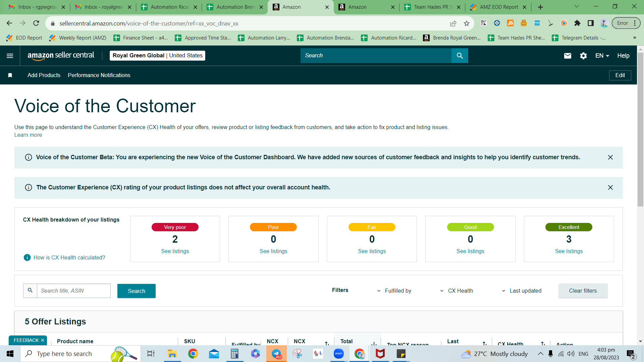This screenshot has width=644, height=362.
Task: Show more bookmarks with the chevron
Action: click(635, 38)
